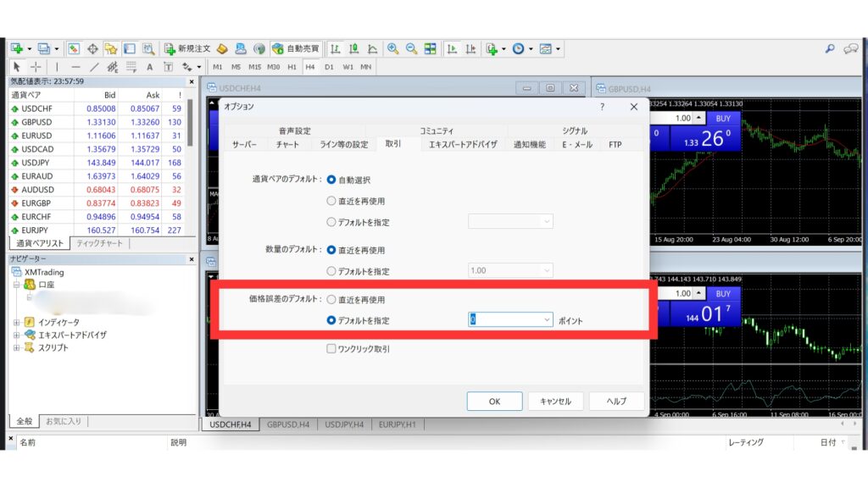
Task: Click the blue BUY button on GBPUSD chart
Action: coord(722,119)
